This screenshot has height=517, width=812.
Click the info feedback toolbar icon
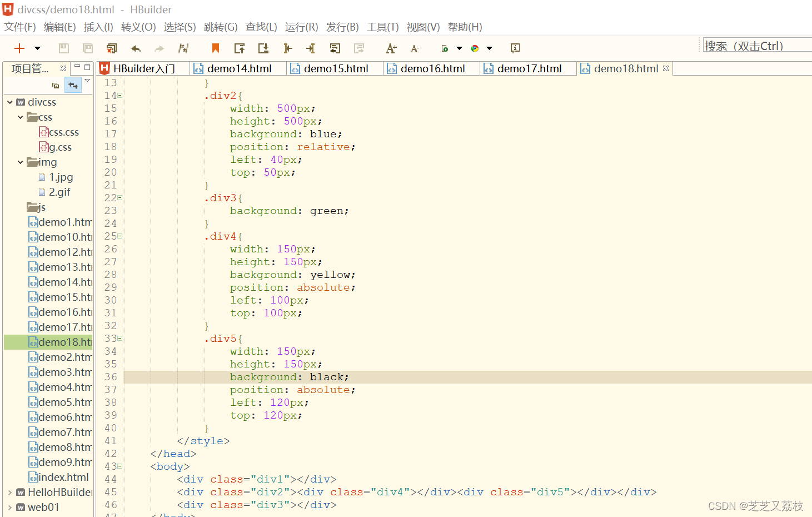(x=515, y=48)
